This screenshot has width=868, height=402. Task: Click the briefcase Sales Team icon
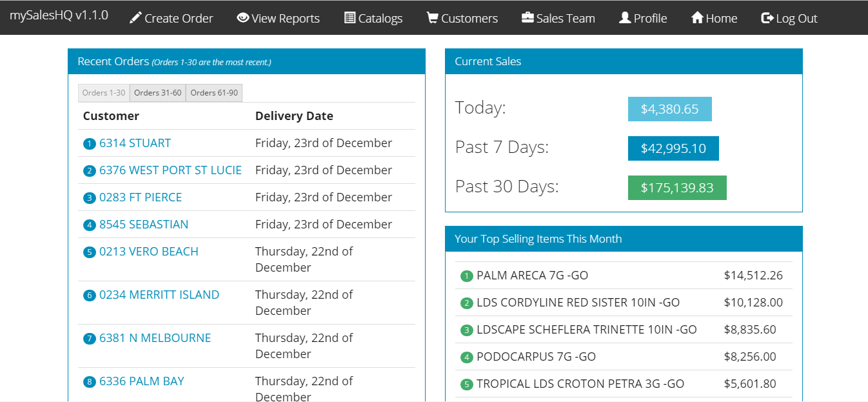pos(528,18)
